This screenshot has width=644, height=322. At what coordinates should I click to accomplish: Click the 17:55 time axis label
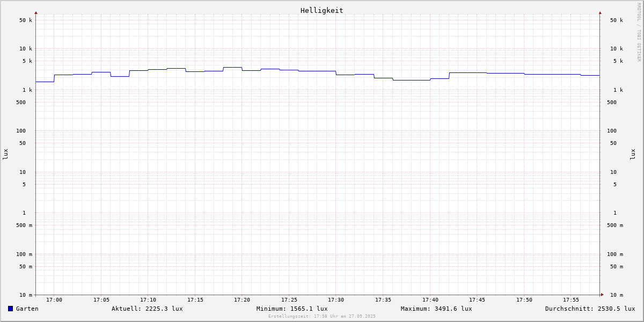pos(571,300)
